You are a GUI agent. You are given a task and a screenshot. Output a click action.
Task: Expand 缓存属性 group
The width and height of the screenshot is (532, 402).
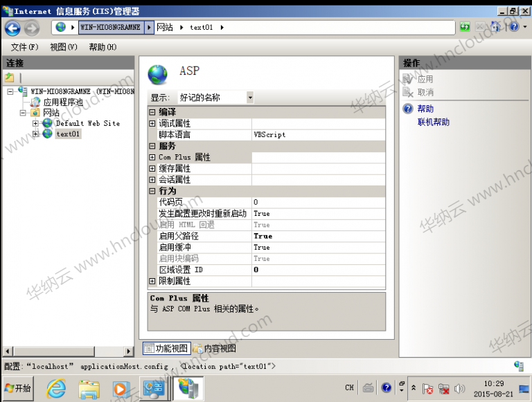pos(152,168)
